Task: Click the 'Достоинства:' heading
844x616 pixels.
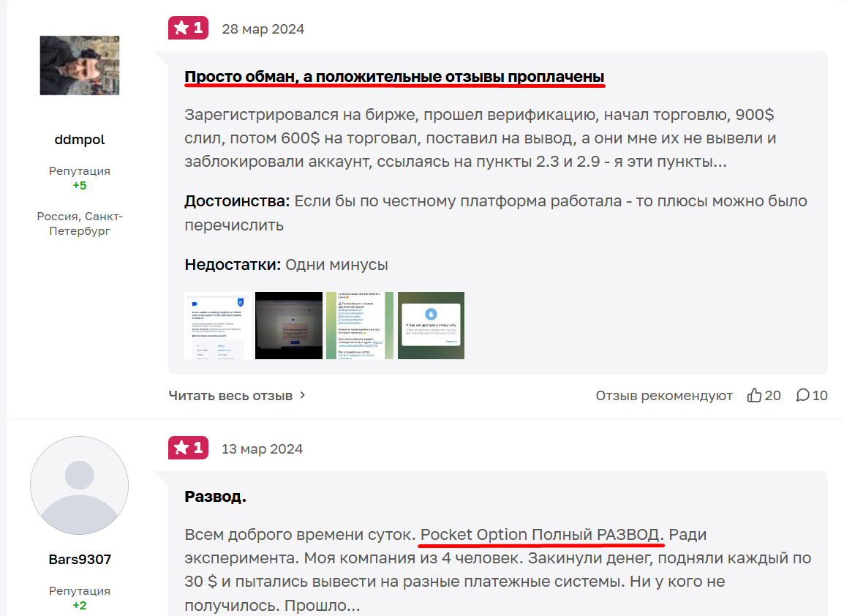Action: pos(237,201)
